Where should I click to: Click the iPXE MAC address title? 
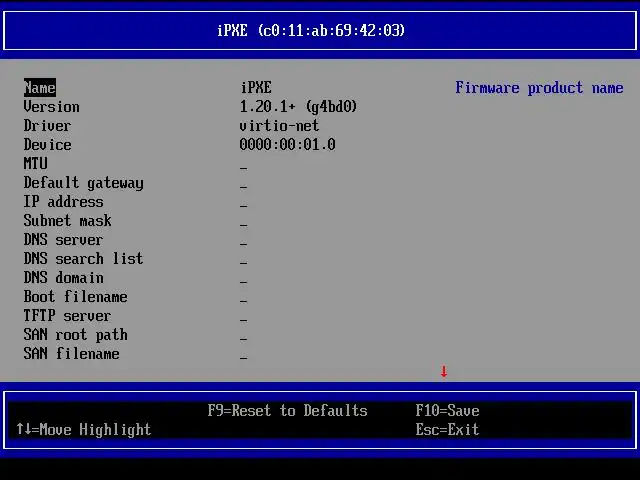click(x=311, y=31)
